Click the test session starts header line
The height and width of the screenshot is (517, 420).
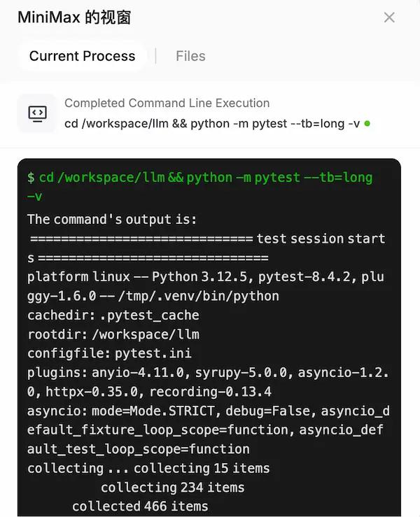click(207, 239)
